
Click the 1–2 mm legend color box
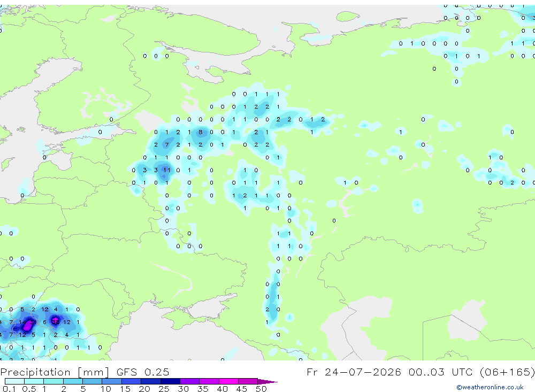pos(53,381)
